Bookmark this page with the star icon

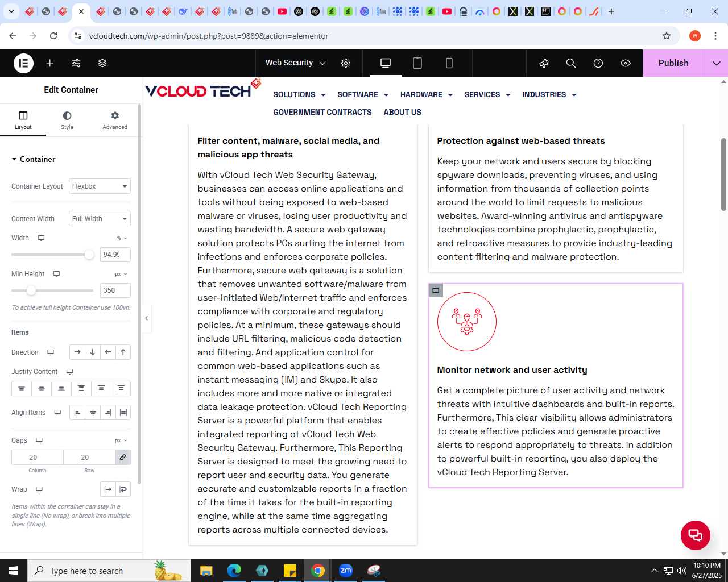pyautogui.click(x=667, y=36)
